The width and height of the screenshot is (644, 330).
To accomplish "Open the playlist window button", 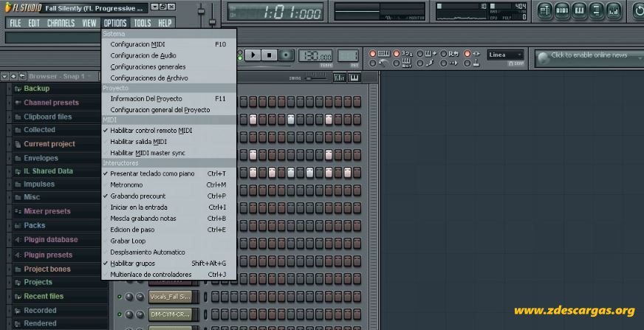I will point(544,10).
